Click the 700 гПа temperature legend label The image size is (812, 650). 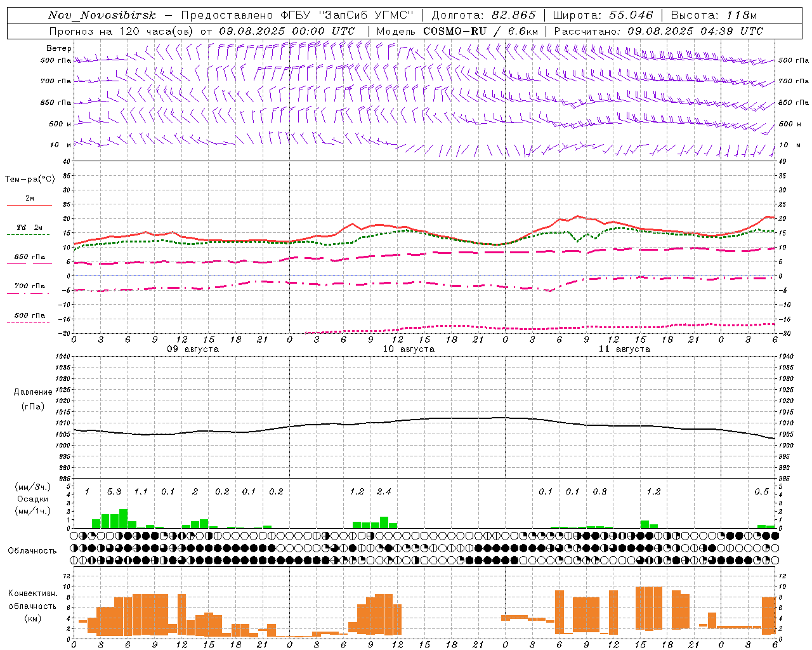[x=30, y=286]
